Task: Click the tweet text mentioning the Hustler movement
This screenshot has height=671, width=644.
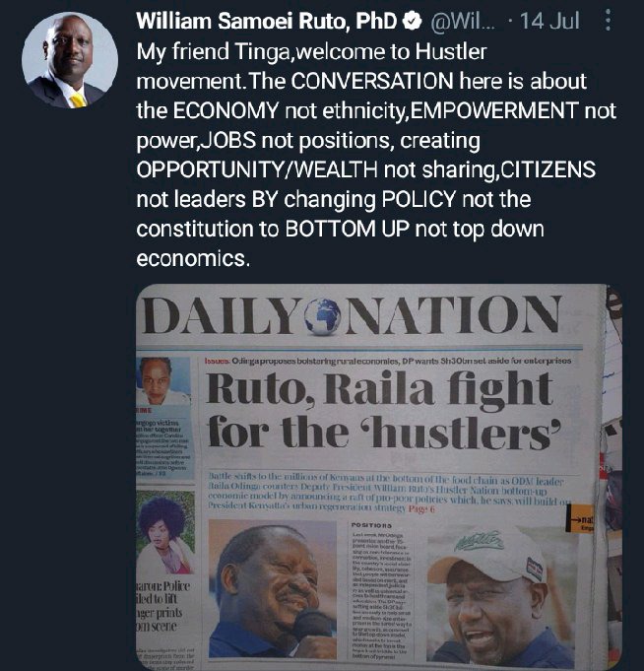Action: coord(376,156)
